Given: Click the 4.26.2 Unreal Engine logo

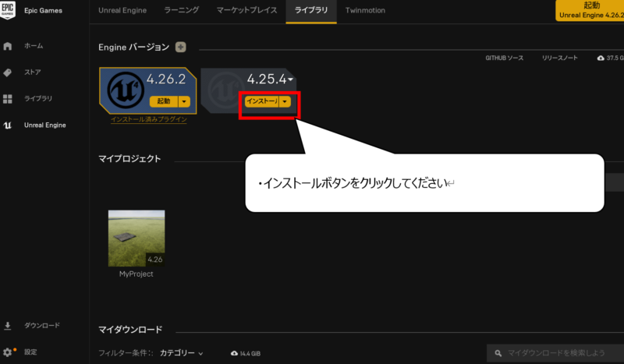Looking at the screenshot, I should click(126, 90).
